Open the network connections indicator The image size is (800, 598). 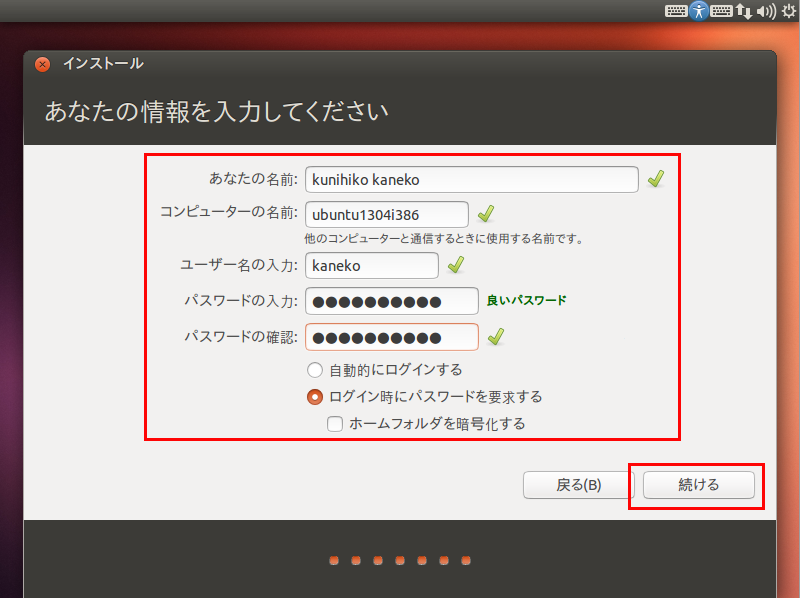click(744, 11)
